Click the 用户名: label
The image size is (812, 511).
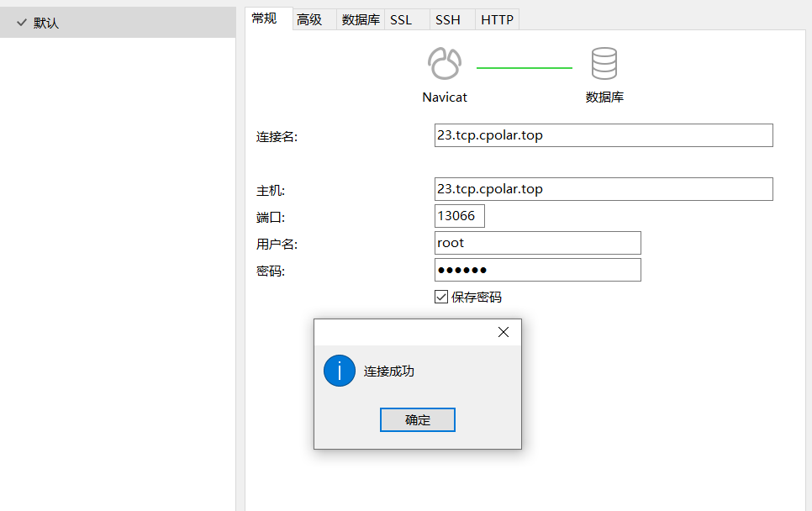coord(277,245)
